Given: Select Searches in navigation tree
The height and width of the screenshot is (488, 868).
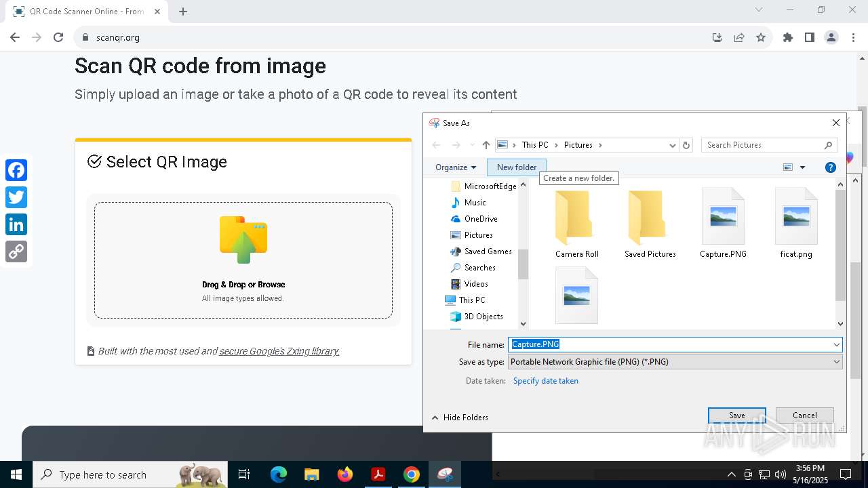Looking at the screenshot, I should [x=479, y=268].
